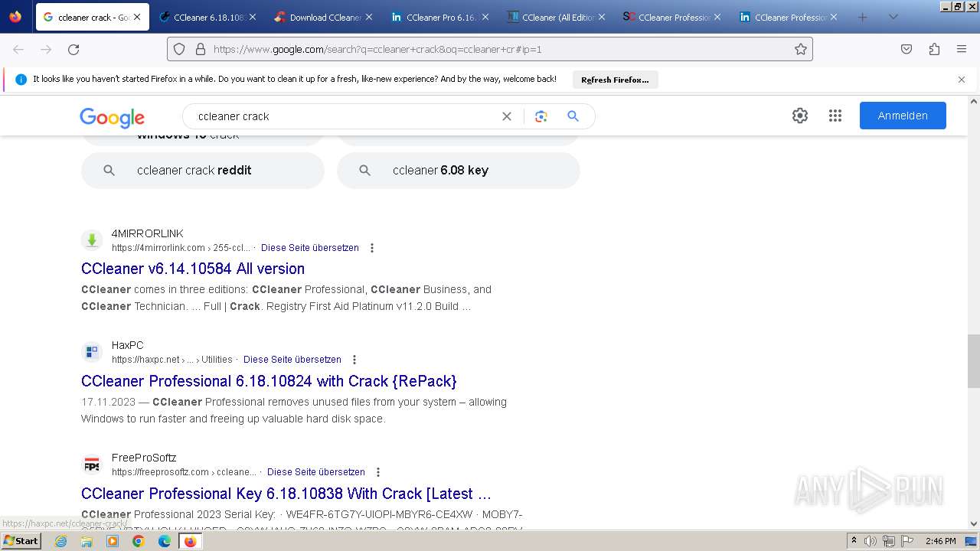Translate the HaxPC result page
Viewport: 980px width, 551px height.
tap(292, 360)
